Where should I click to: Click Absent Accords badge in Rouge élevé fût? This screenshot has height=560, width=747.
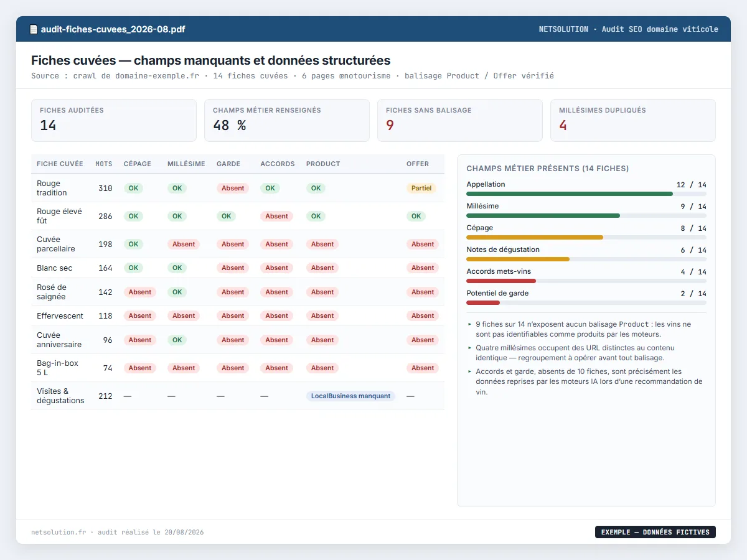[276, 216]
